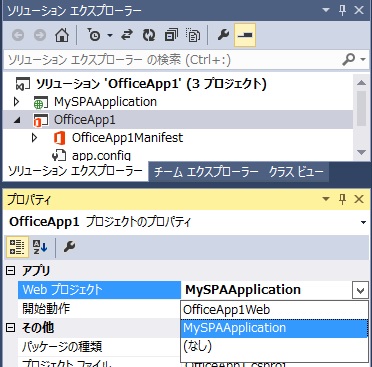372x367 pixels.
Task: Click the Home icon in Solution Explorer toolbar
Action: (62, 35)
